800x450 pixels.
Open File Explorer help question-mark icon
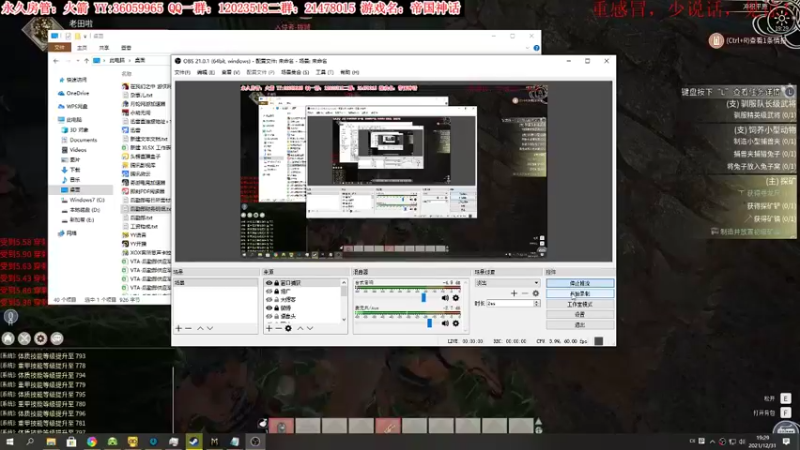tap(536, 48)
